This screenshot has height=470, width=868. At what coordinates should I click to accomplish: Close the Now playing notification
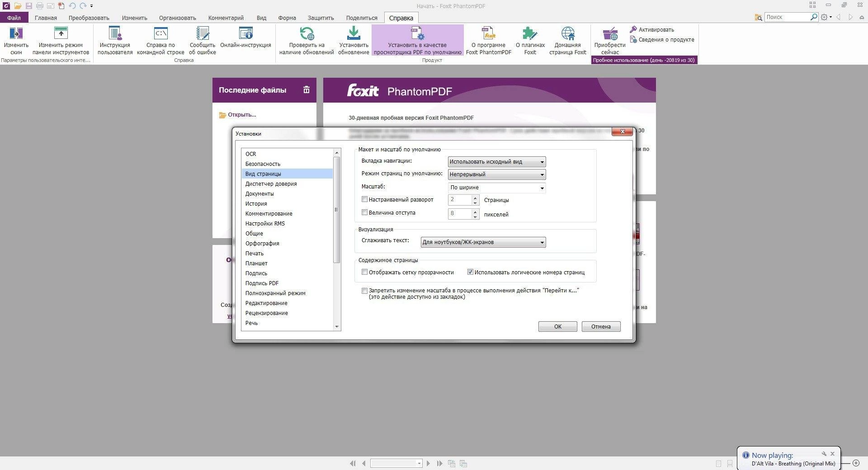[832, 454]
